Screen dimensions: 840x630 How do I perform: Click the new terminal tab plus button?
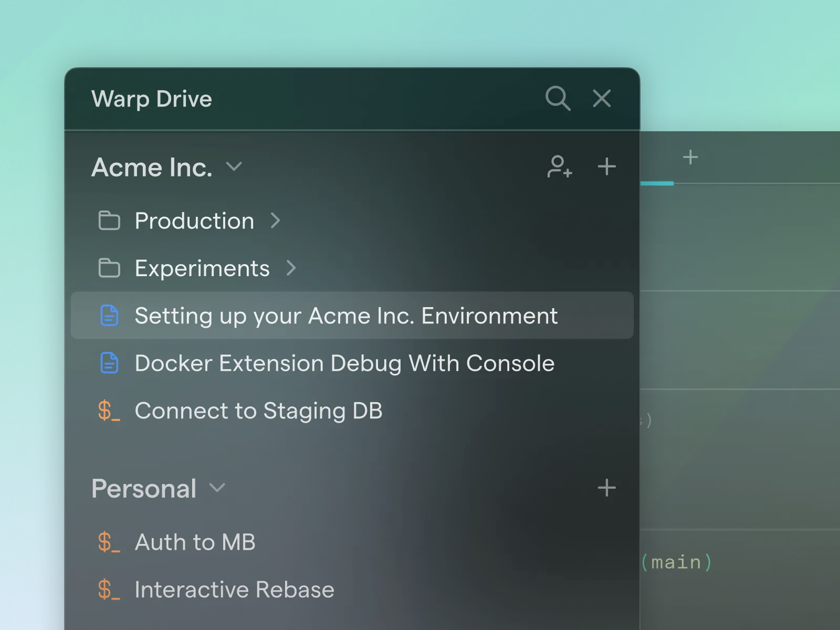coord(691,156)
